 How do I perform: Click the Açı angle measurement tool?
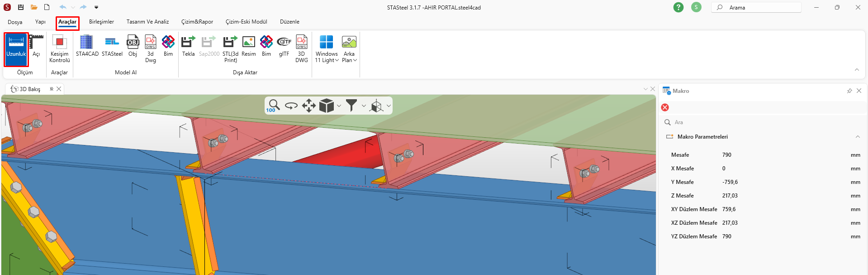tap(36, 47)
